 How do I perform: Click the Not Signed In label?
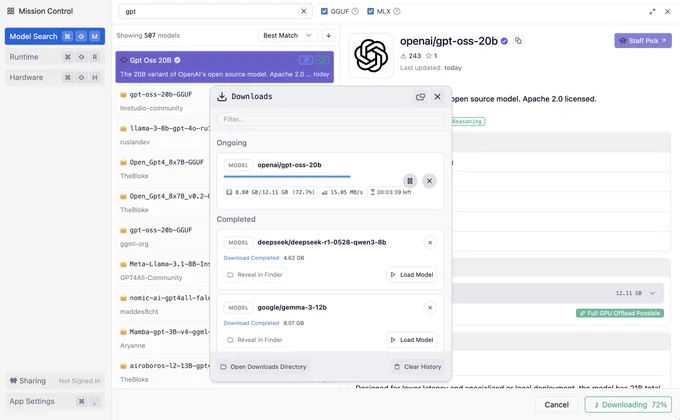tap(79, 381)
